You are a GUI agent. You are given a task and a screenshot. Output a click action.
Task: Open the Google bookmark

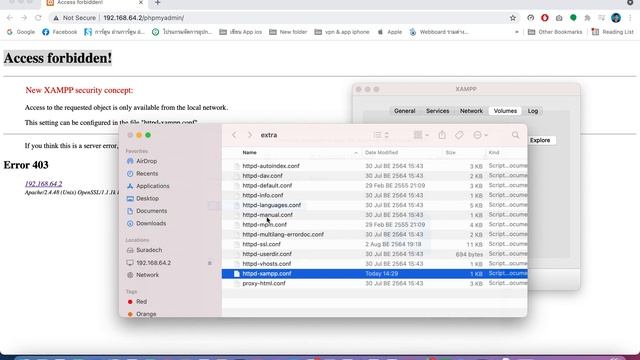[x=21, y=32]
